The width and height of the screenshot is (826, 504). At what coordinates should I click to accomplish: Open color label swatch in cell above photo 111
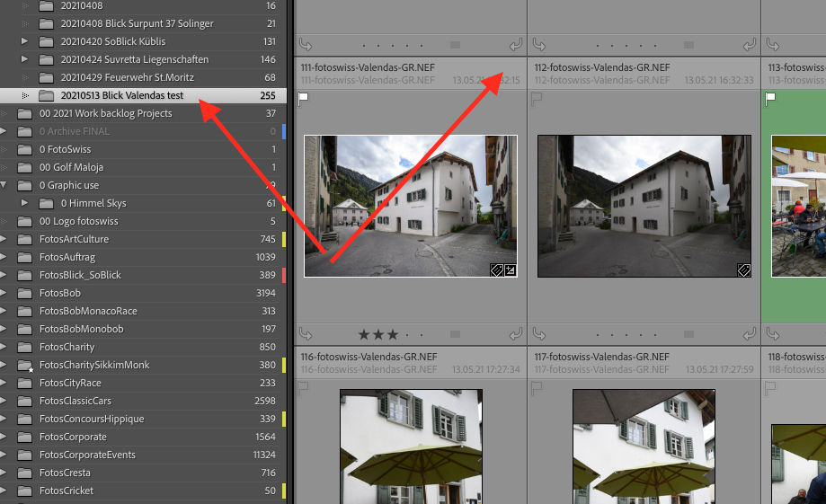click(x=455, y=45)
